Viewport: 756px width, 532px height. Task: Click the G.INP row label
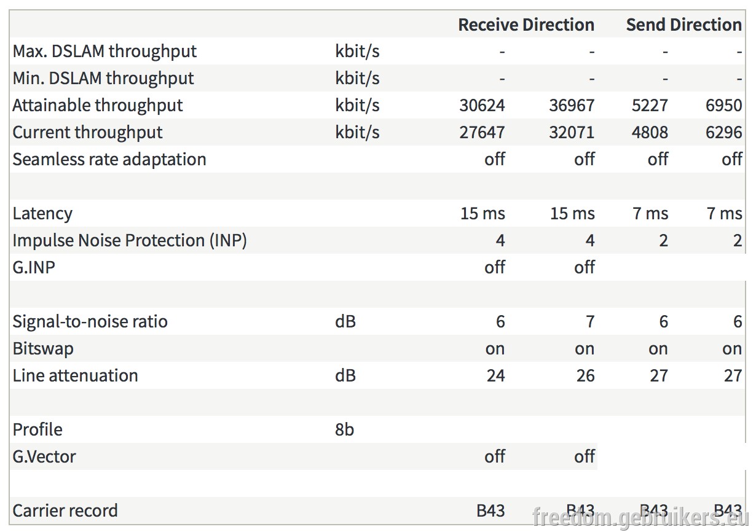pos(34,267)
